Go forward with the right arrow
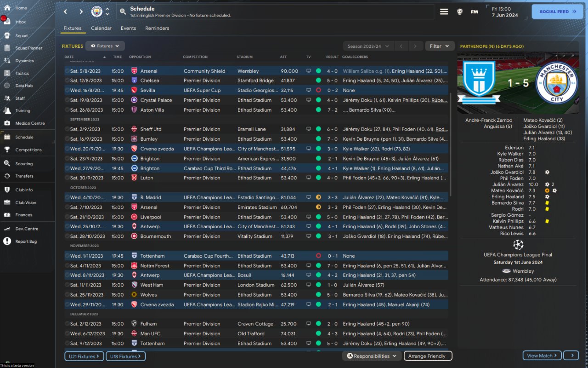This screenshot has height=368, width=588. (x=81, y=11)
